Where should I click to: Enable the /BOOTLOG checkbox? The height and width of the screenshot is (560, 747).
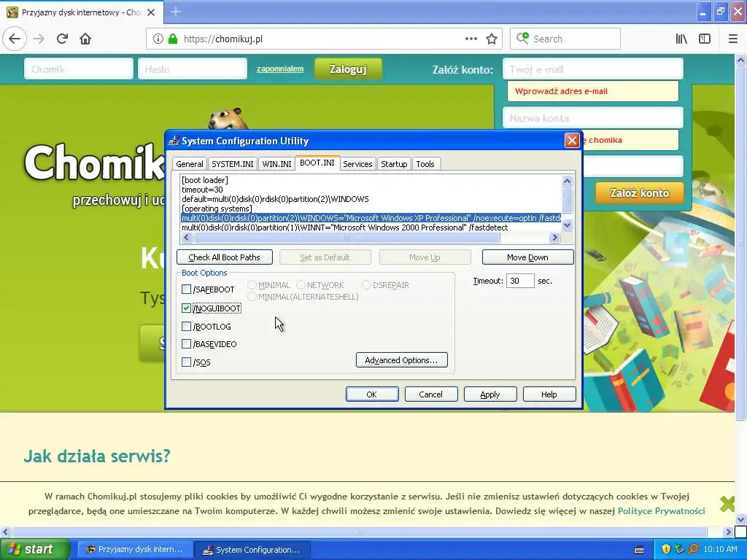(186, 326)
